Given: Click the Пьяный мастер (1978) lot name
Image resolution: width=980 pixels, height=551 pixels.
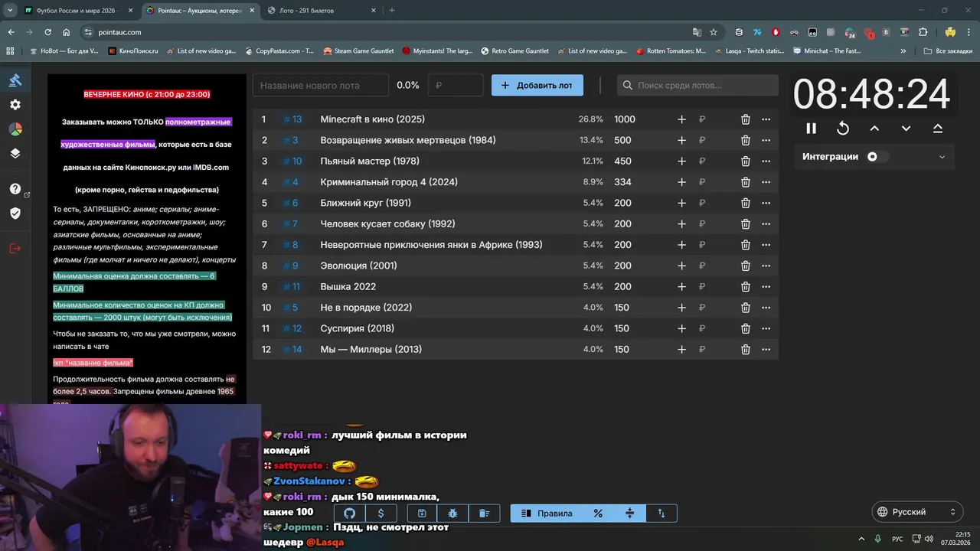Looking at the screenshot, I should [370, 161].
